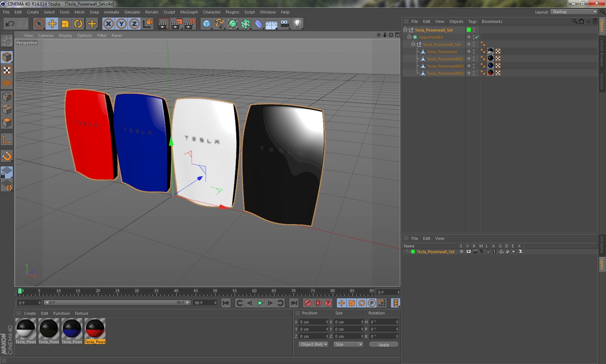Image resolution: width=606 pixels, height=364 pixels.
Task: Switch to the Layers side tab
Action: (602, 264)
